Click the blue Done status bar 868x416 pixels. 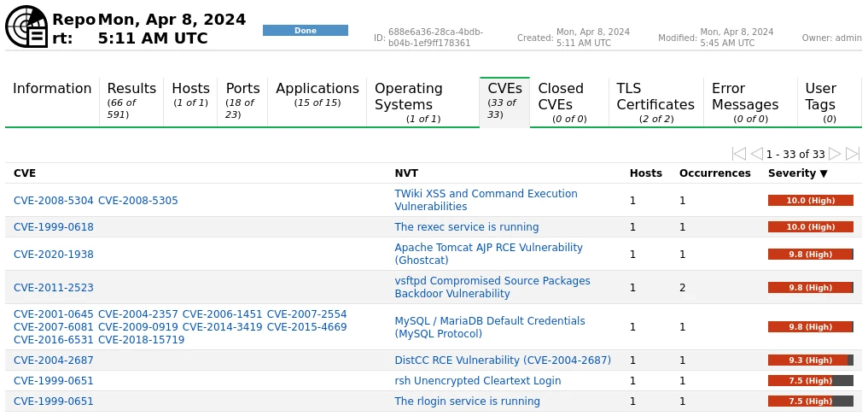click(305, 31)
